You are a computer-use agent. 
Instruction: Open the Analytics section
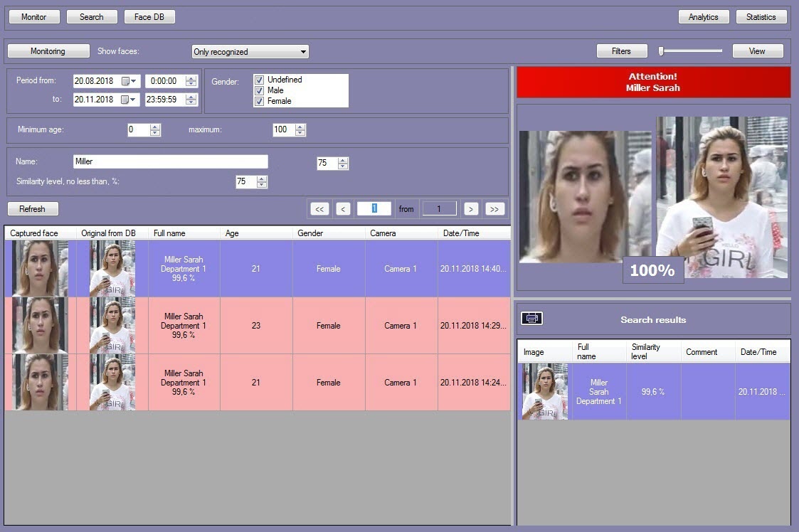point(703,17)
